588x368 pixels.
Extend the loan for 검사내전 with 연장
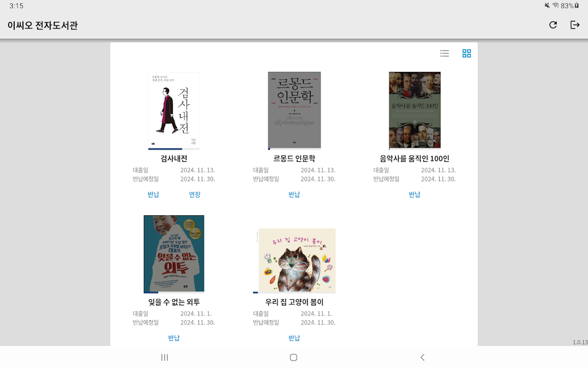(195, 195)
